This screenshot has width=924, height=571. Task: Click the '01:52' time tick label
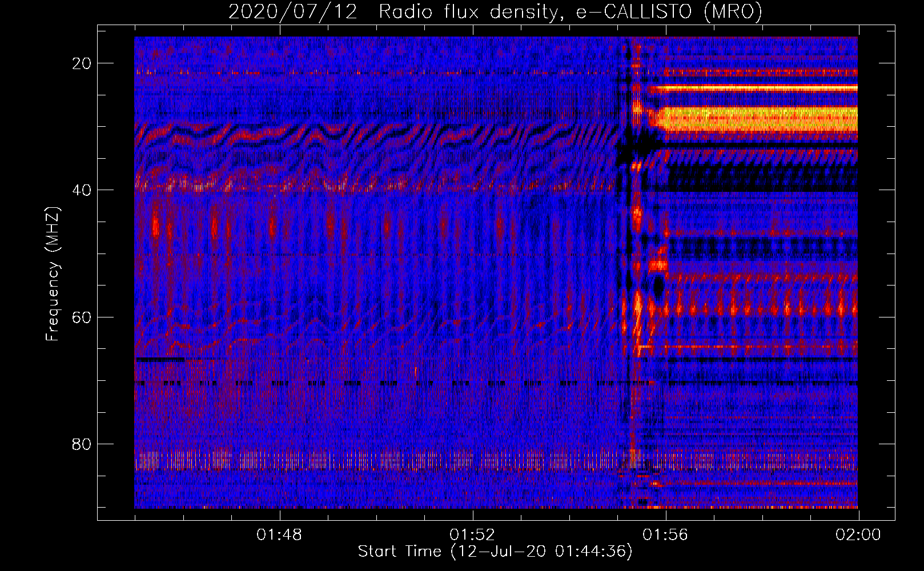pyautogui.click(x=472, y=535)
